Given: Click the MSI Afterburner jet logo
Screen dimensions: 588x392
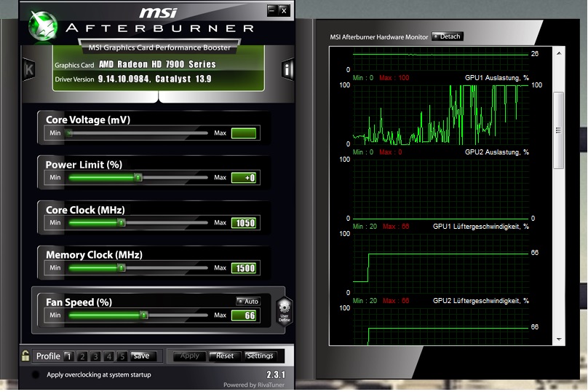Looking at the screenshot, I should pos(44,26).
